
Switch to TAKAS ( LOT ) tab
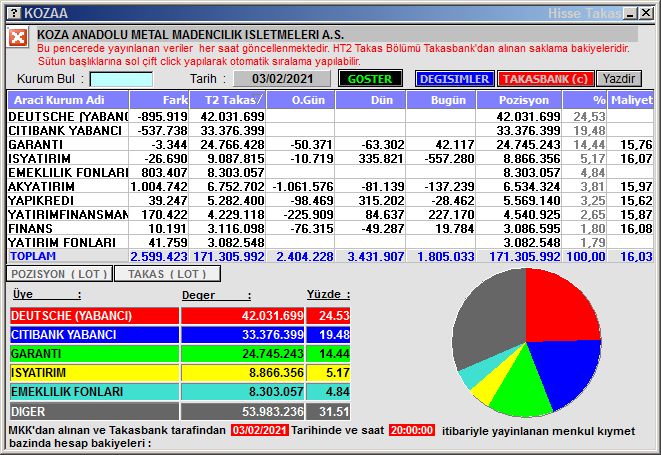[167, 274]
